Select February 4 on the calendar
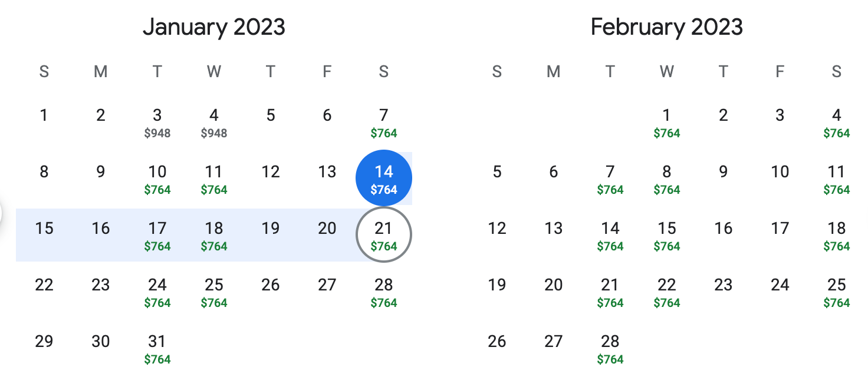Image resolution: width=868 pixels, height=390 pixels. point(836,122)
